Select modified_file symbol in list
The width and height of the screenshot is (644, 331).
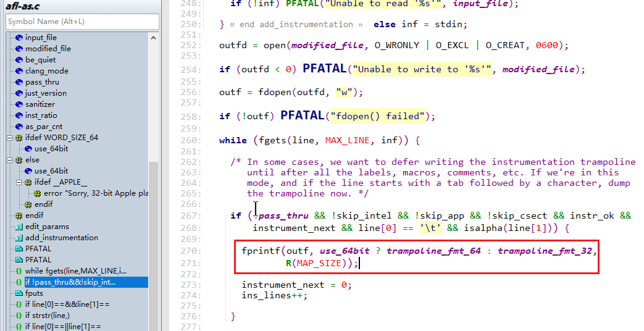(48, 48)
